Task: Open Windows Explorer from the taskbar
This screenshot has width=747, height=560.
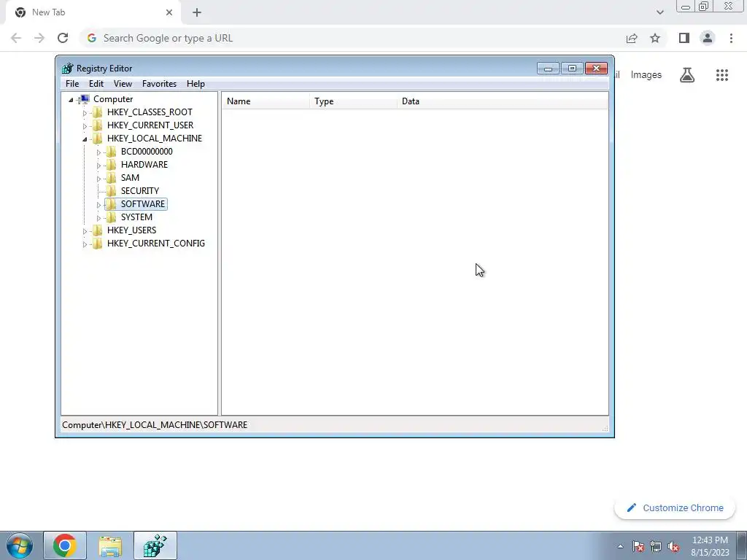Action: pos(110,545)
